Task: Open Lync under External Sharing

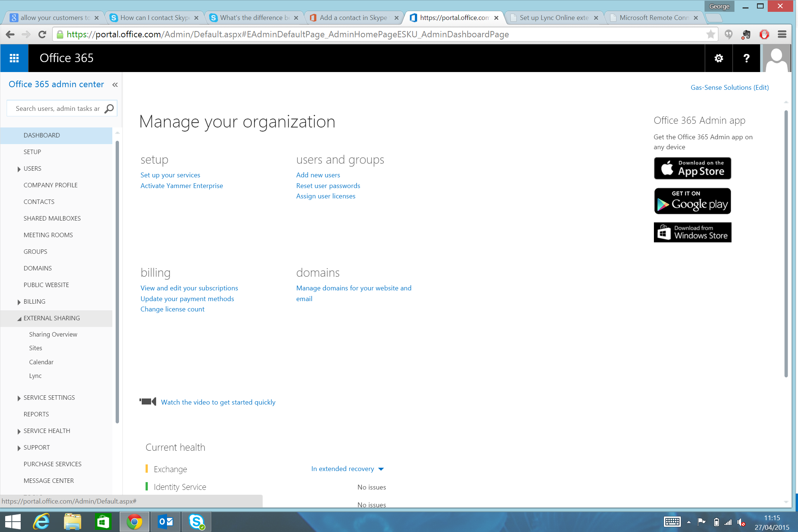Action: pyautogui.click(x=35, y=376)
